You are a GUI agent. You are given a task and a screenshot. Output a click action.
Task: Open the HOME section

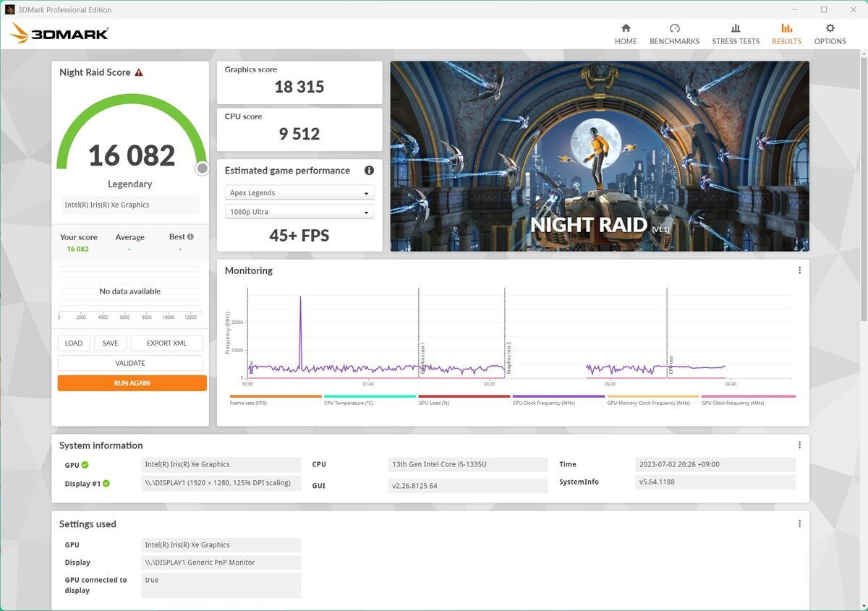tap(626, 34)
